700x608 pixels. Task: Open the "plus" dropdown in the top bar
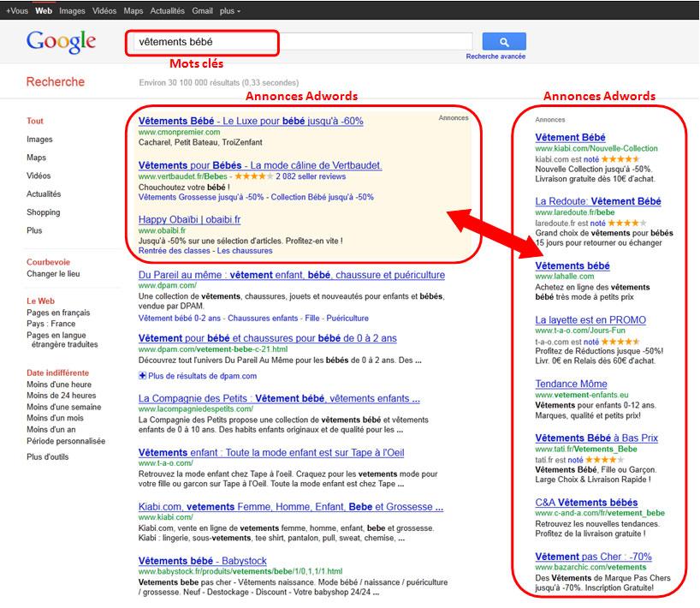tap(228, 11)
